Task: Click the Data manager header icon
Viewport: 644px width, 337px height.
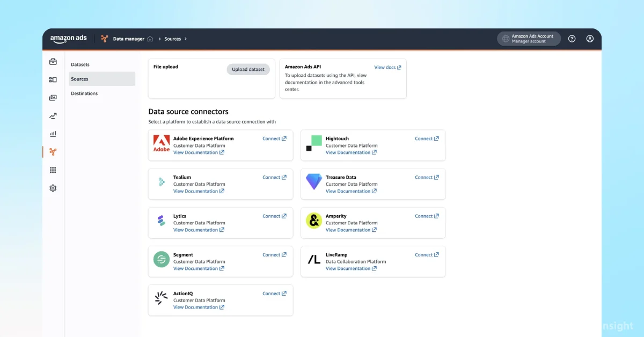Action: click(105, 39)
